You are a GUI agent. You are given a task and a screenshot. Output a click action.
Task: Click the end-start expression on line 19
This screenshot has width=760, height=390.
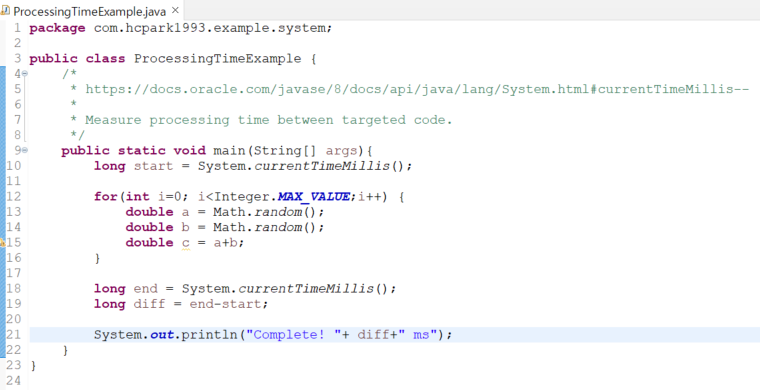tap(226, 304)
